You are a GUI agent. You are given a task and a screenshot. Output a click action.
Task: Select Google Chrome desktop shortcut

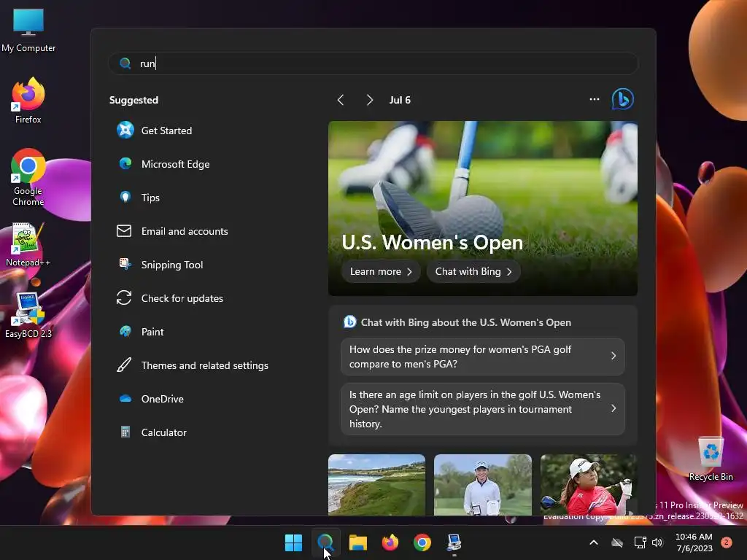point(28,177)
